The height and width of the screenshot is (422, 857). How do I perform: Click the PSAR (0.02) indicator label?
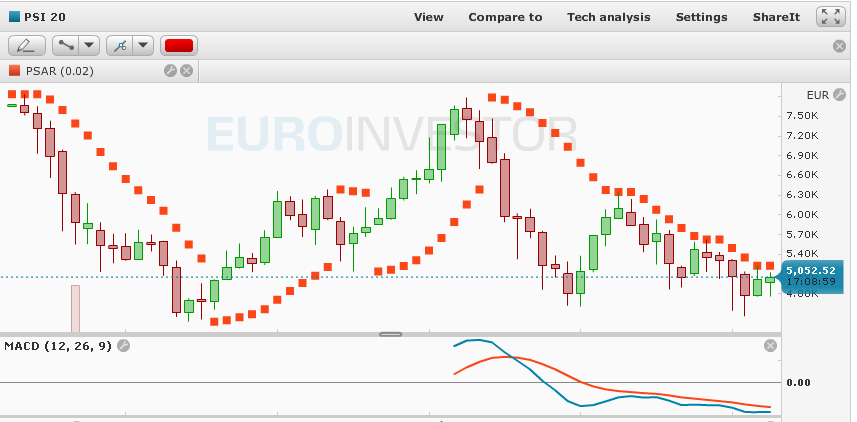pos(60,71)
